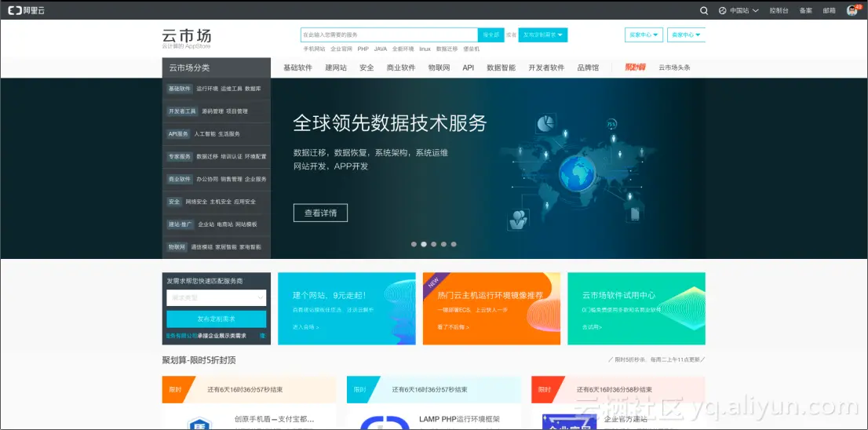Click the 手机网站 hot keyword
Screen dimensions: 868x430
(314, 49)
